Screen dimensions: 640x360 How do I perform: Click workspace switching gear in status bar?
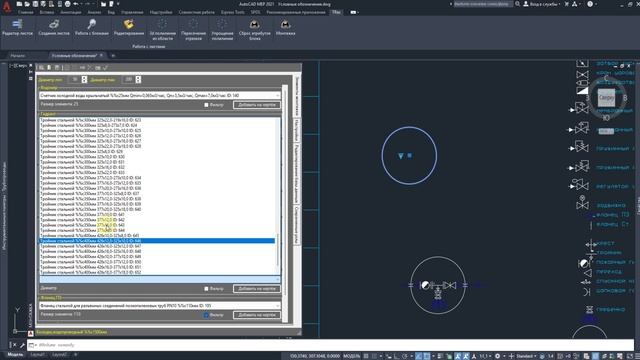(497, 356)
